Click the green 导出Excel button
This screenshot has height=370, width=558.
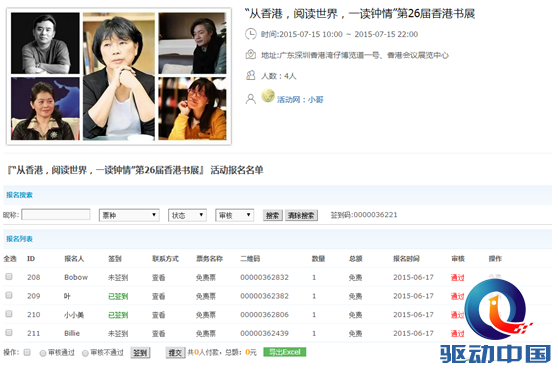285,352
